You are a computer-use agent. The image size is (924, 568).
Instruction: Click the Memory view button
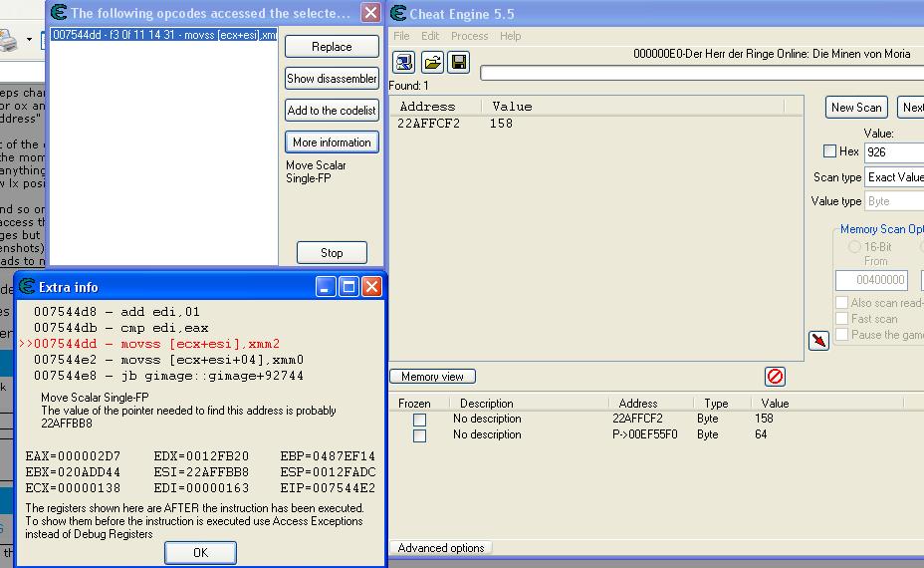click(x=432, y=377)
